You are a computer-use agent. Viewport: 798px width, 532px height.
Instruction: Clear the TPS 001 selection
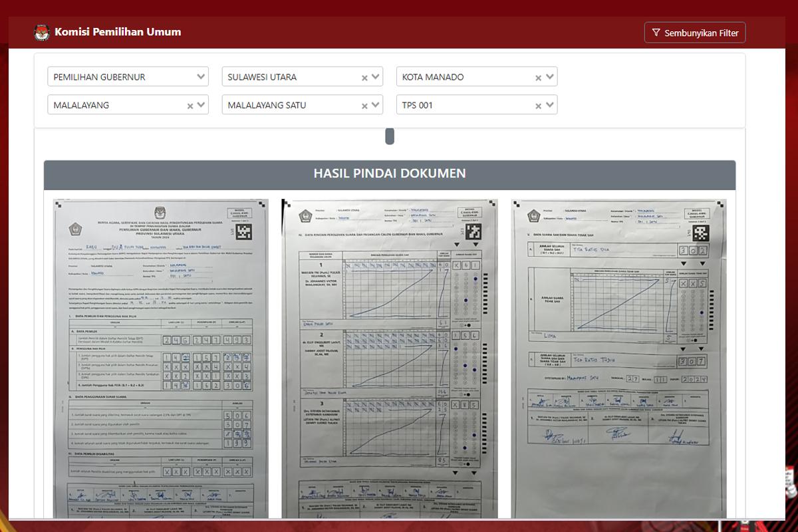[x=539, y=106]
